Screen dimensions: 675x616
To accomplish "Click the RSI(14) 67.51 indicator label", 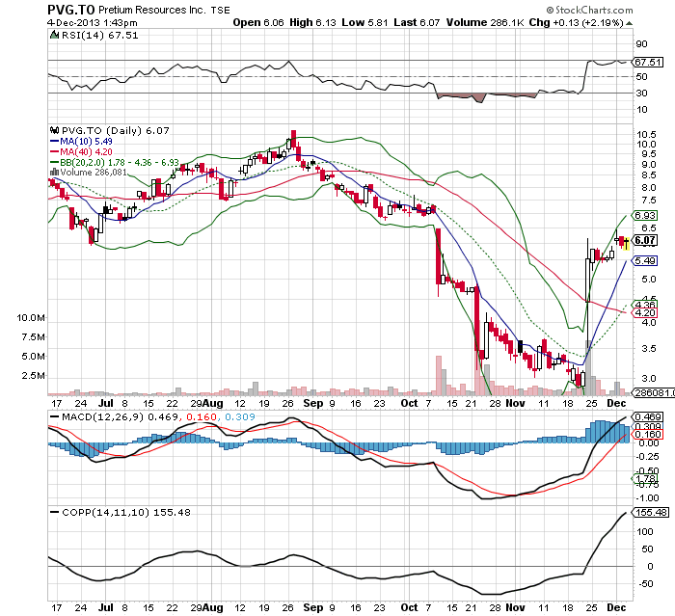I will [100, 36].
